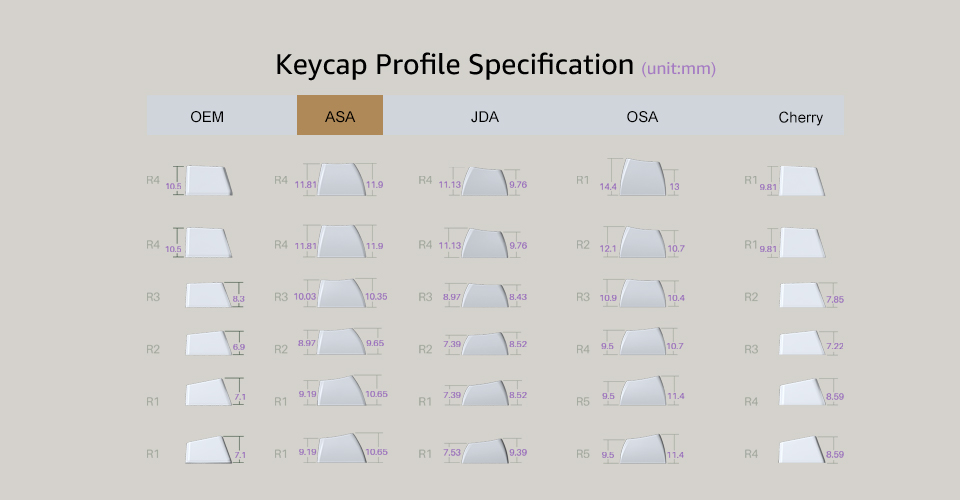Choose the OSA profile tab
The image size is (960, 500).
(x=642, y=117)
